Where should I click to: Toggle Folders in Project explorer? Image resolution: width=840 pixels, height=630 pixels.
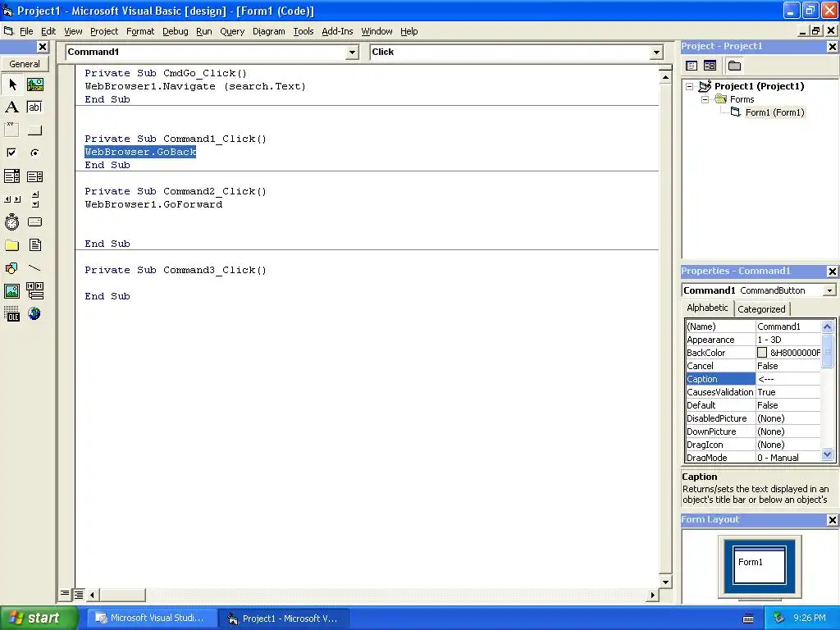pyautogui.click(x=734, y=66)
